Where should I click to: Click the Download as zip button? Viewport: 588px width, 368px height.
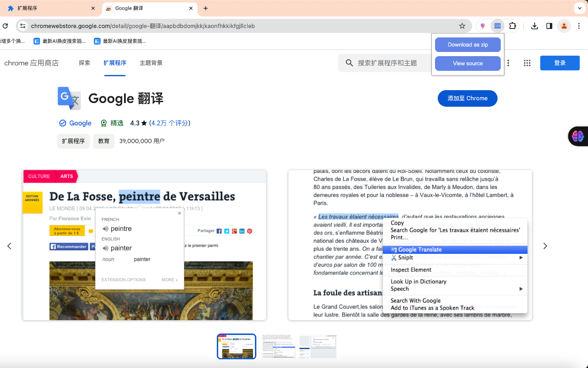(468, 45)
